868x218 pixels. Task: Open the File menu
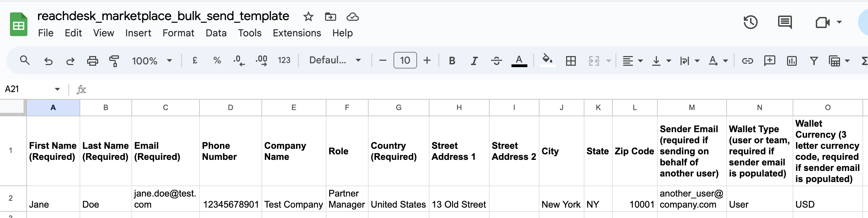tap(46, 33)
